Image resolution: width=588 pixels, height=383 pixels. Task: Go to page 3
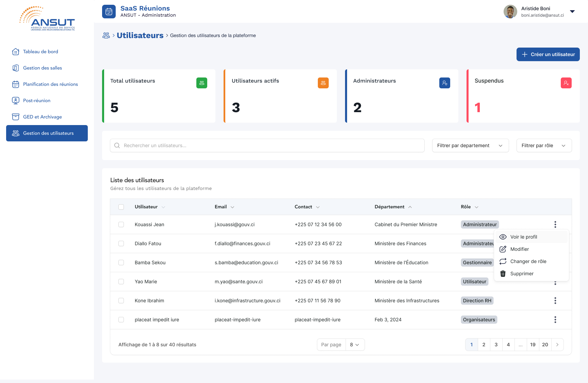pyautogui.click(x=496, y=345)
